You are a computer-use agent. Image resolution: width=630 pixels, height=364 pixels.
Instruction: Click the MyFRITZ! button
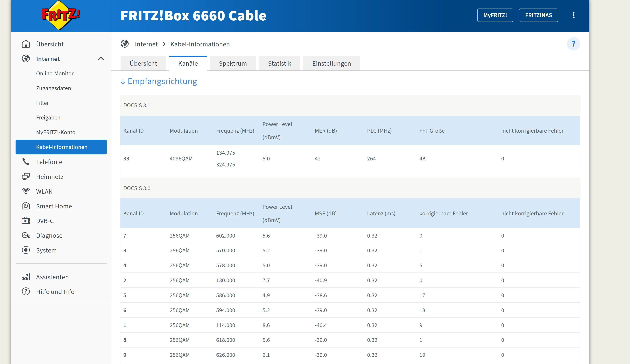coord(495,15)
